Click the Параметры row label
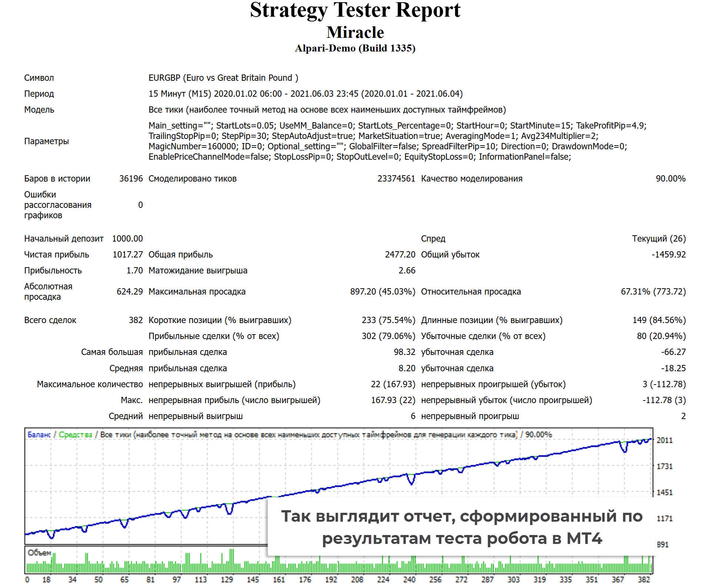The image size is (707, 588). 46,141
